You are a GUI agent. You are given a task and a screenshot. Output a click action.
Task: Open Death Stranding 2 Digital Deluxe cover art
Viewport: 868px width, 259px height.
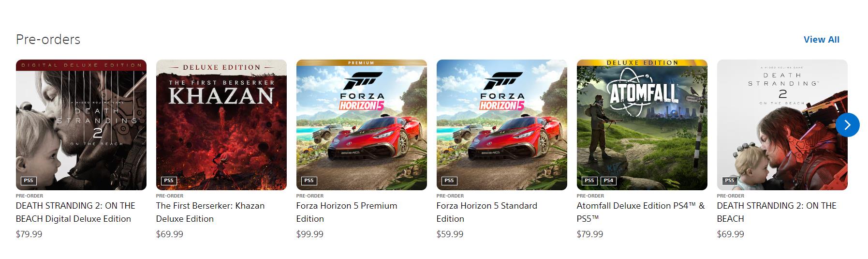click(x=81, y=124)
